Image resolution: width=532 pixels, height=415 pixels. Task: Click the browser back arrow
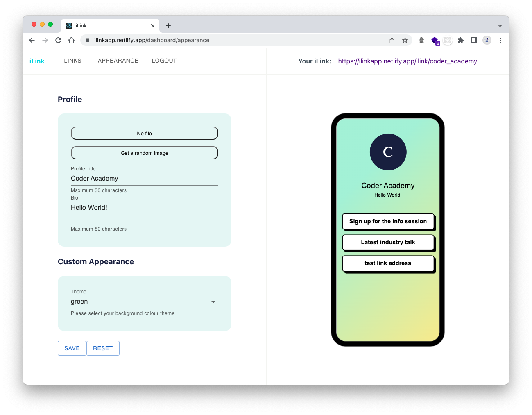tap(32, 40)
